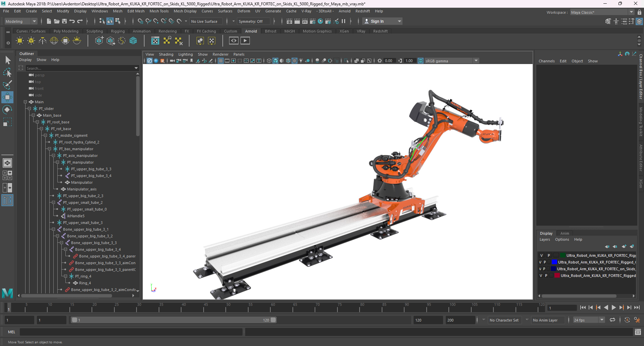Choose the Lasso select tool
Image resolution: width=644 pixels, height=346 pixels.
(x=7, y=72)
